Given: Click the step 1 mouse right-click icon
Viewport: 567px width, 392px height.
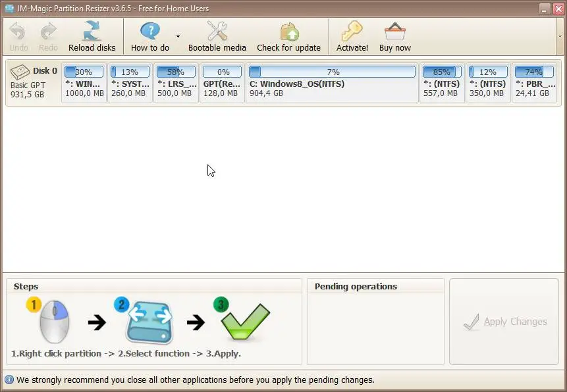Looking at the screenshot, I should tap(53, 321).
